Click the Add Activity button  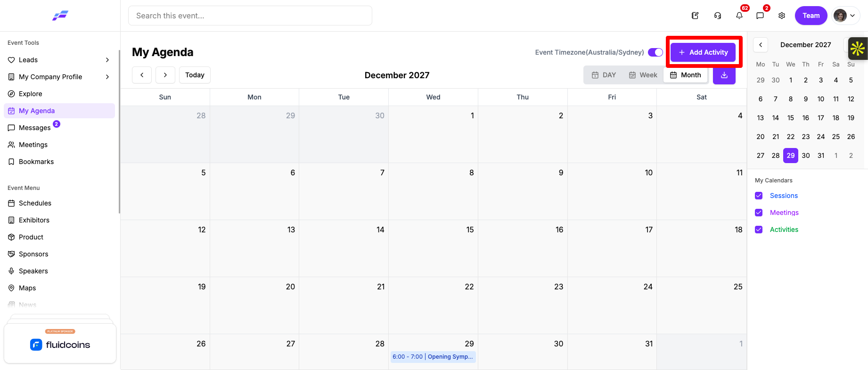click(703, 52)
